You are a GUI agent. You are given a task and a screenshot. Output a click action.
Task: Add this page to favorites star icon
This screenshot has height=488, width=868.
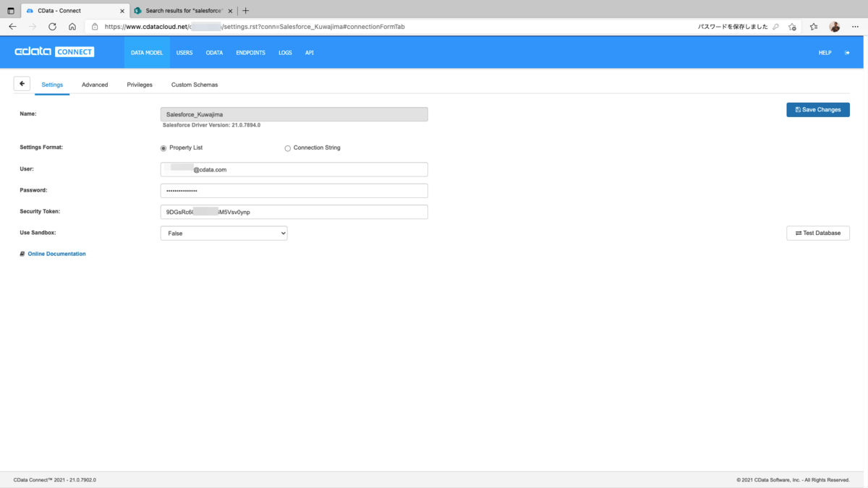(793, 27)
